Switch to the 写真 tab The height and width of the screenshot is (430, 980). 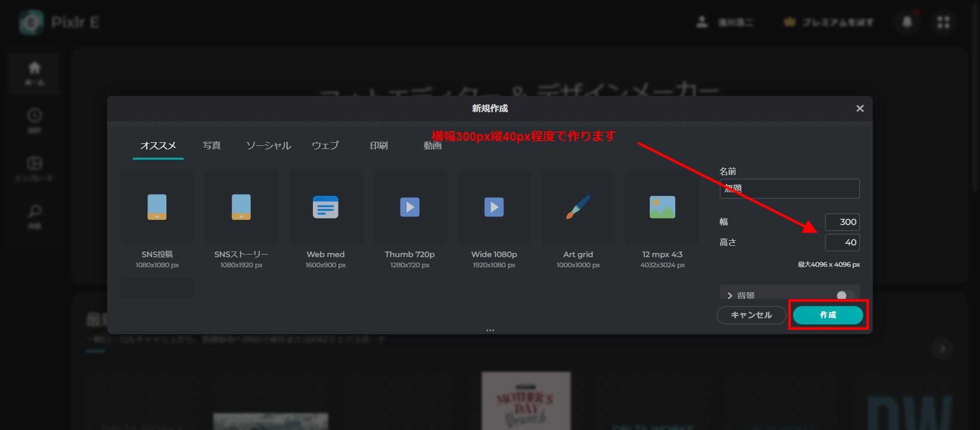pyautogui.click(x=212, y=146)
